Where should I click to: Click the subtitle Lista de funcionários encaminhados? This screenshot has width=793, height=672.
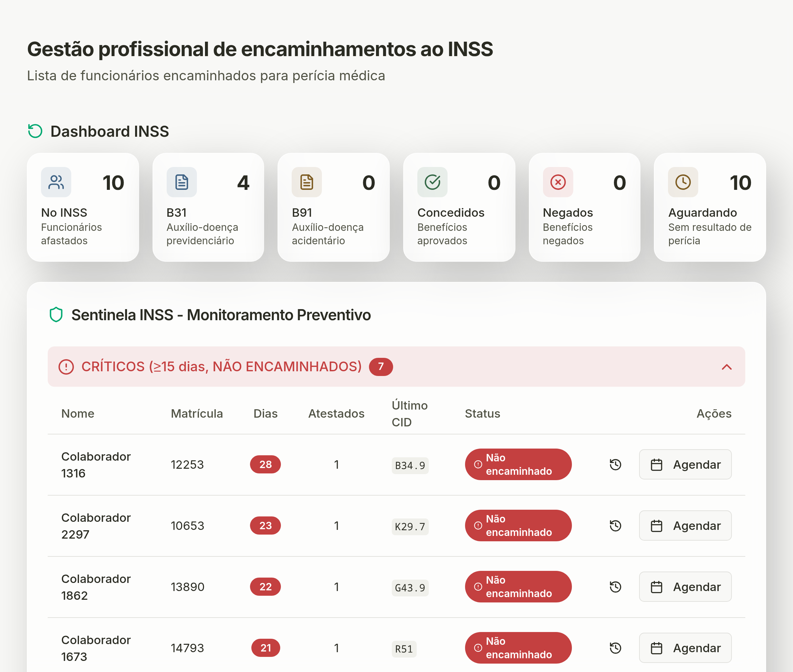point(206,75)
